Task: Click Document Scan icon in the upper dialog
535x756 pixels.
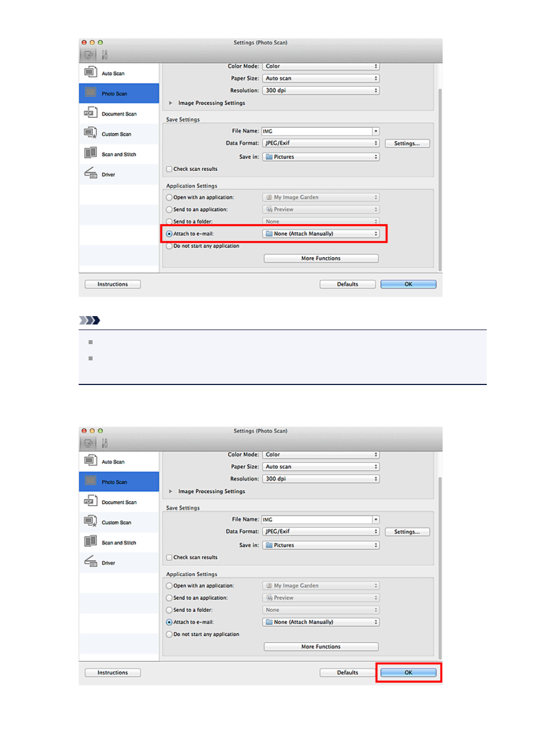Action: tap(90, 113)
